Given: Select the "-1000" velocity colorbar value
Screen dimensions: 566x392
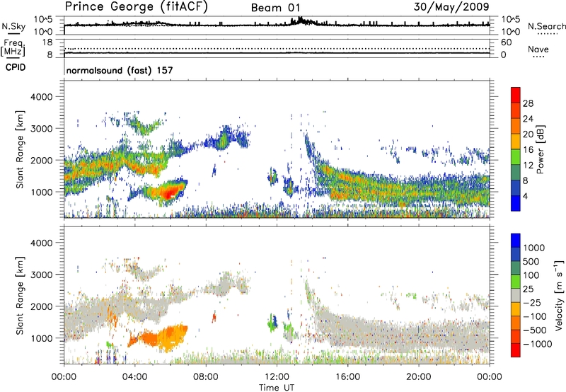Looking at the screenshot, I should coord(537,344).
